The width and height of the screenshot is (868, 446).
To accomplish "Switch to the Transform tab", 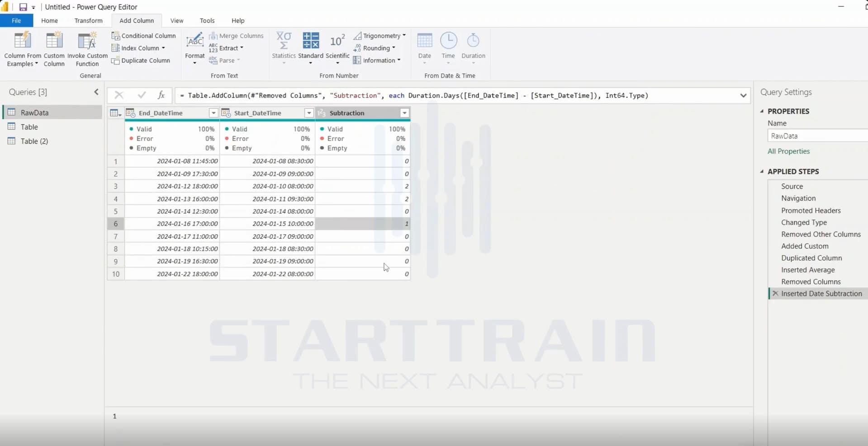I will point(88,20).
